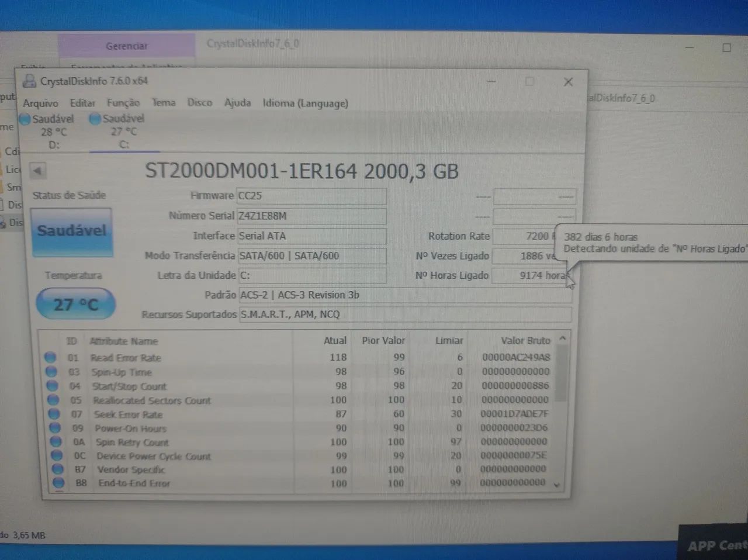Click the down arrow on the attributes scrollbar

(x=556, y=485)
